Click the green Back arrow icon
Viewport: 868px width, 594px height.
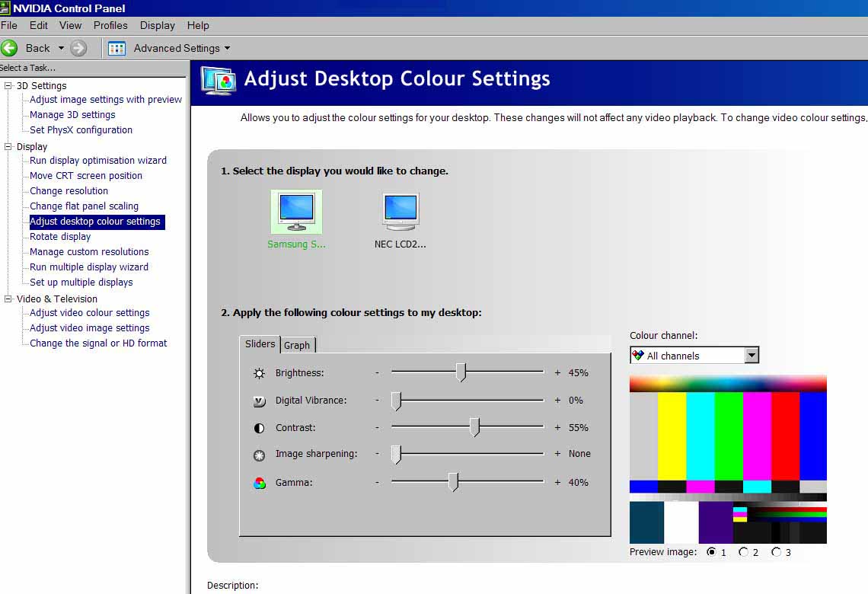(10, 48)
